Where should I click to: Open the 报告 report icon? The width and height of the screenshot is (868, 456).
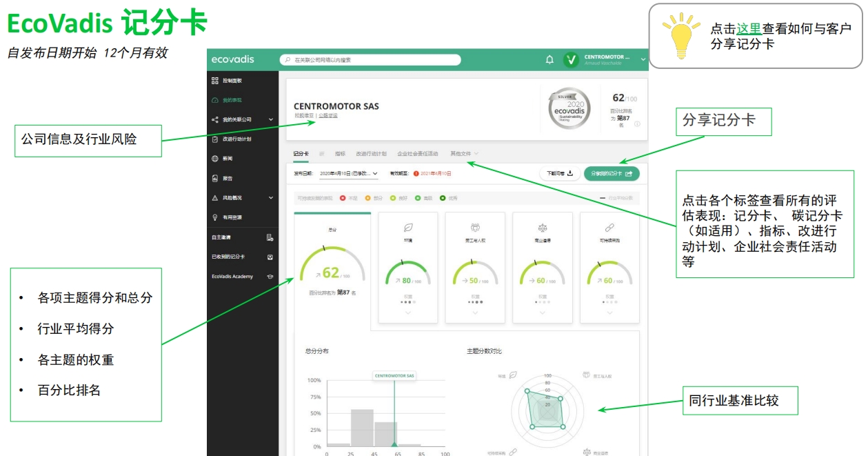[x=215, y=178]
